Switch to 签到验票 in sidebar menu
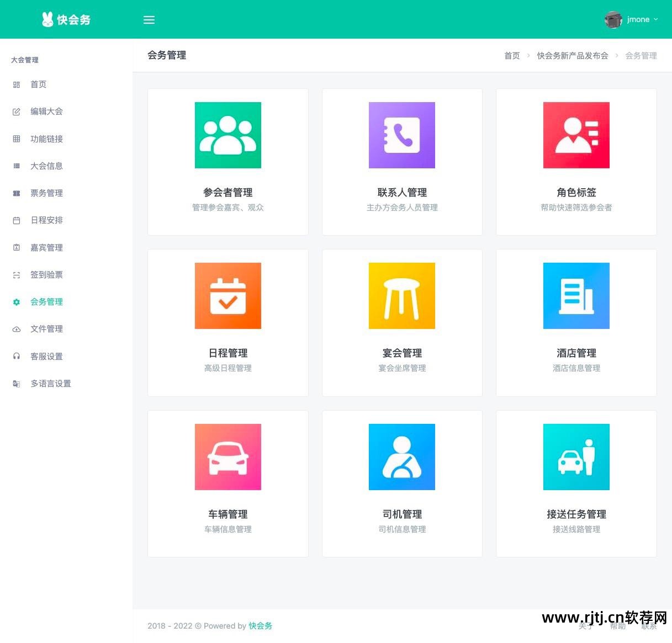Viewport: 672px width, 643px height. 46,274
